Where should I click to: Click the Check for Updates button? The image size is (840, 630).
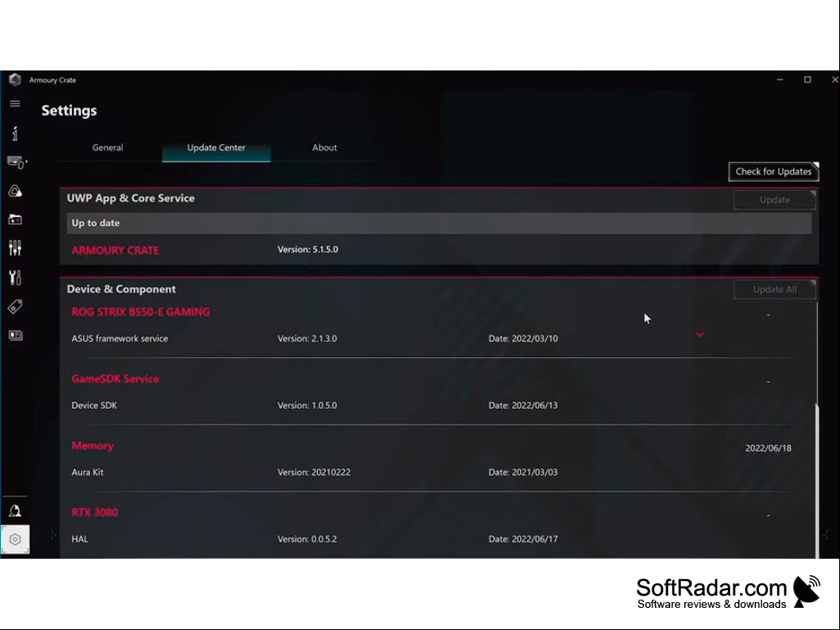click(774, 171)
